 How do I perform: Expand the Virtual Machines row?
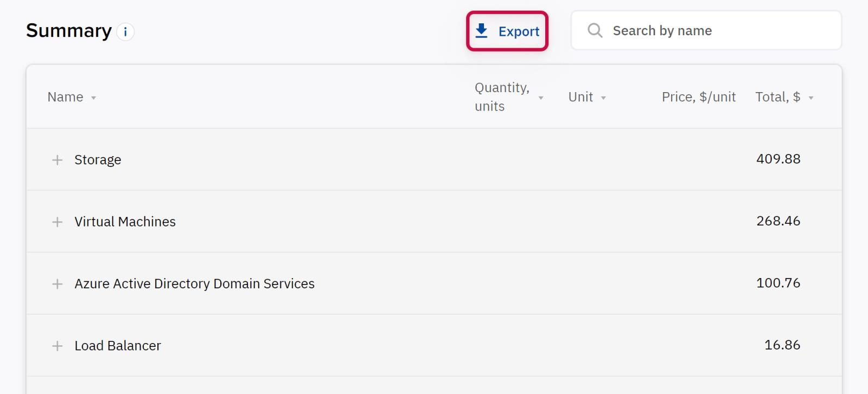click(x=57, y=222)
